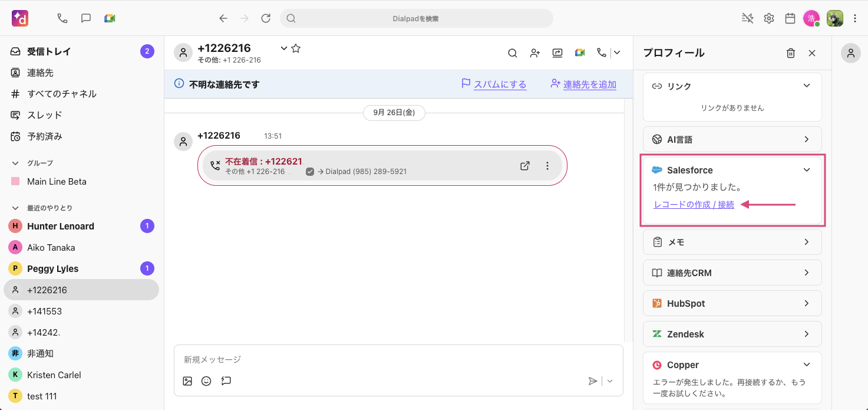Click the レコードの作成 / 接続 link
Image resolution: width=868 pixels, height=410 pixels.
point(694,205)
